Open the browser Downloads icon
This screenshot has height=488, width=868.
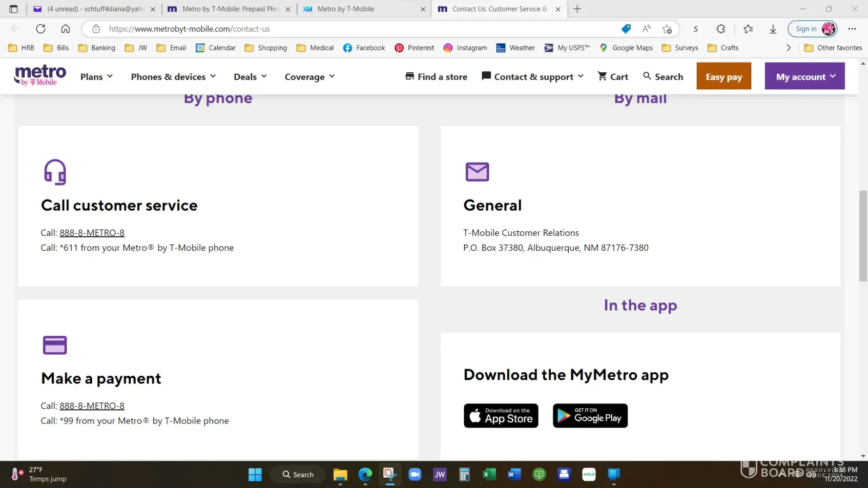click(773, 29)
